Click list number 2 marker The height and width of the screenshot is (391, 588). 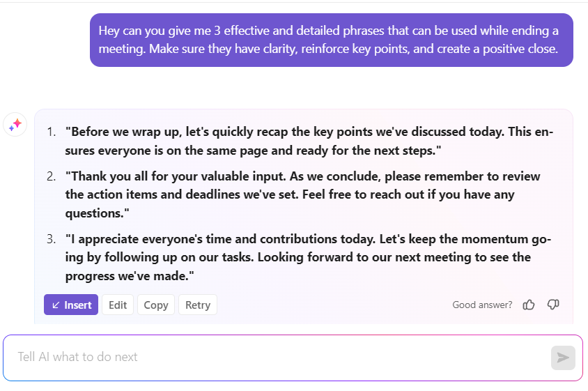(x=52, y=176)
